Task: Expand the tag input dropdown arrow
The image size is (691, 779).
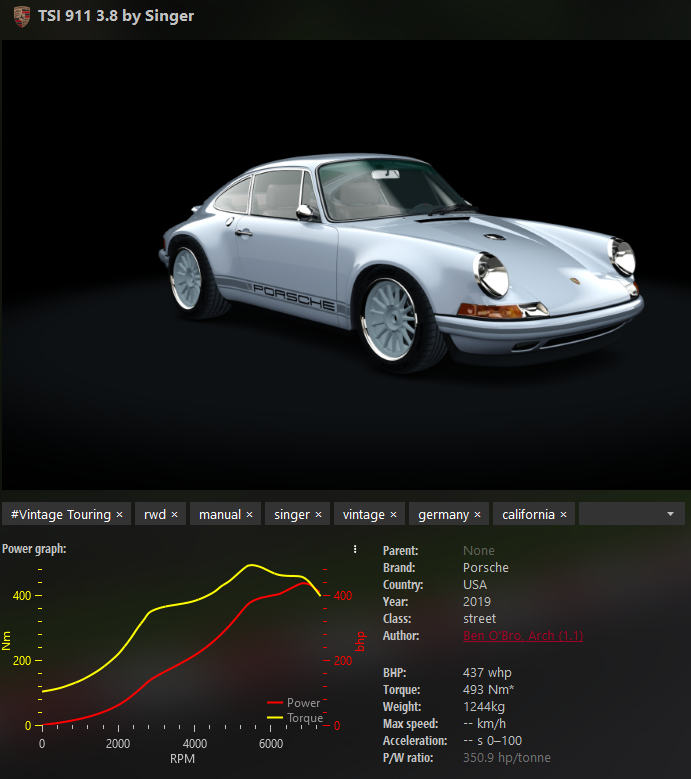Action: pyautogui.click(x=670, y=514)
